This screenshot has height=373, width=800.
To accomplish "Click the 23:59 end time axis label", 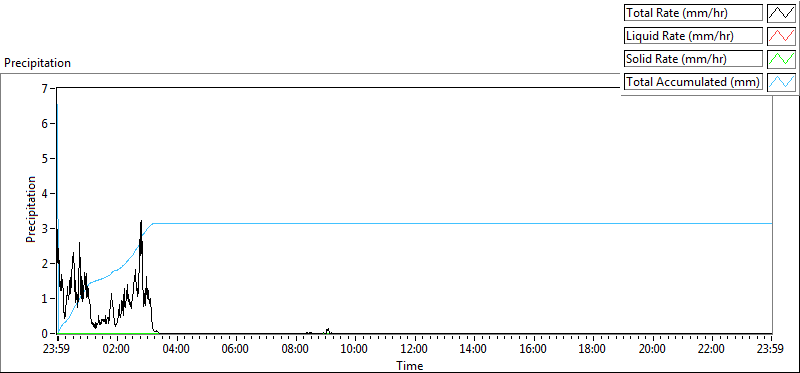I will [769, 350].
